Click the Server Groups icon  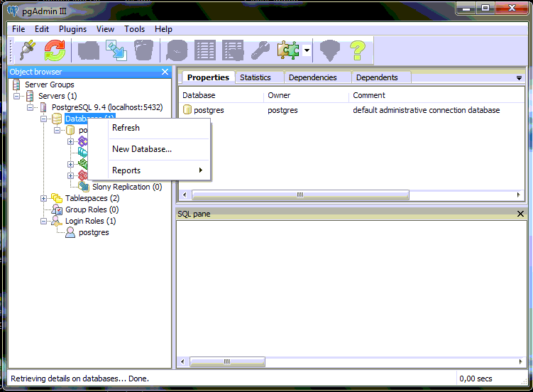(16, 85)
